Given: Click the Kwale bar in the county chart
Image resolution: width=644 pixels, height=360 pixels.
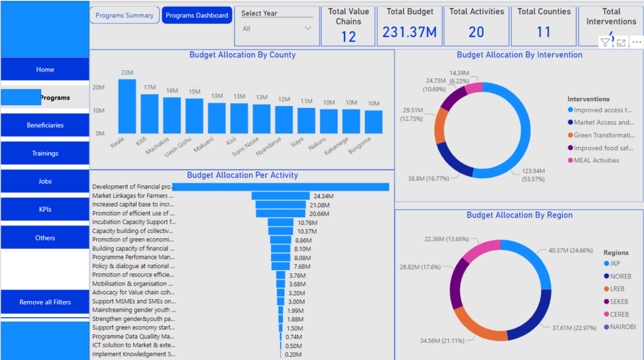Looking at the screenshot, I should pos(127,106).
